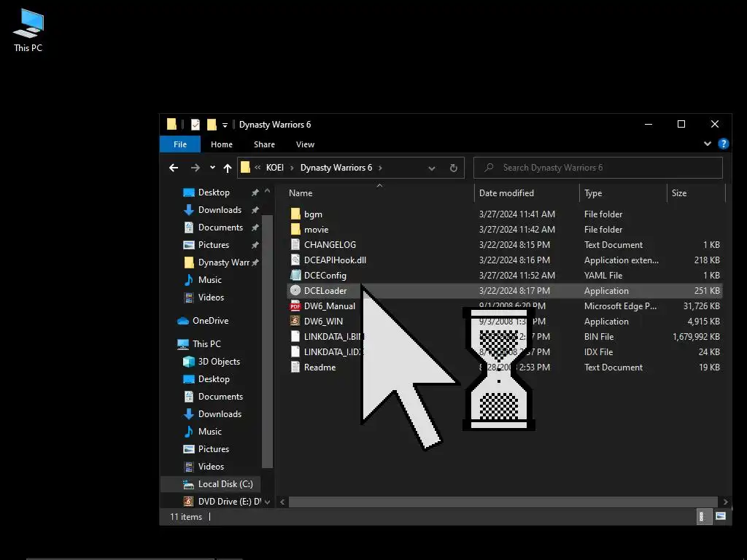Open pinned Pictures in Quick access

[214, 245]
